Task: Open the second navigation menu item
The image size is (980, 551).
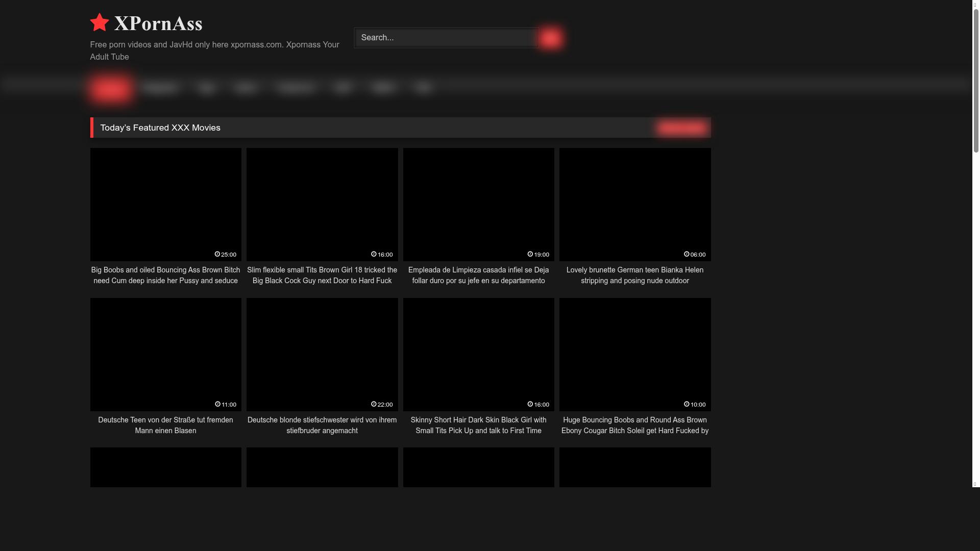Action: tap(161, 88)
